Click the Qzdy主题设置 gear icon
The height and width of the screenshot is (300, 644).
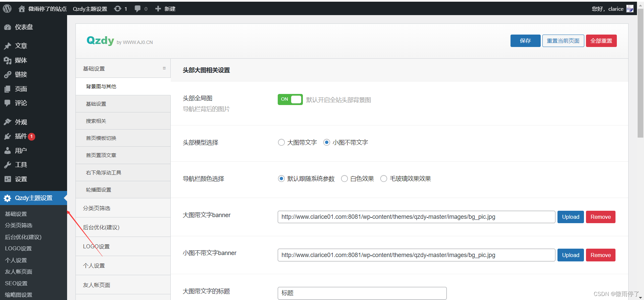(7, 198)
